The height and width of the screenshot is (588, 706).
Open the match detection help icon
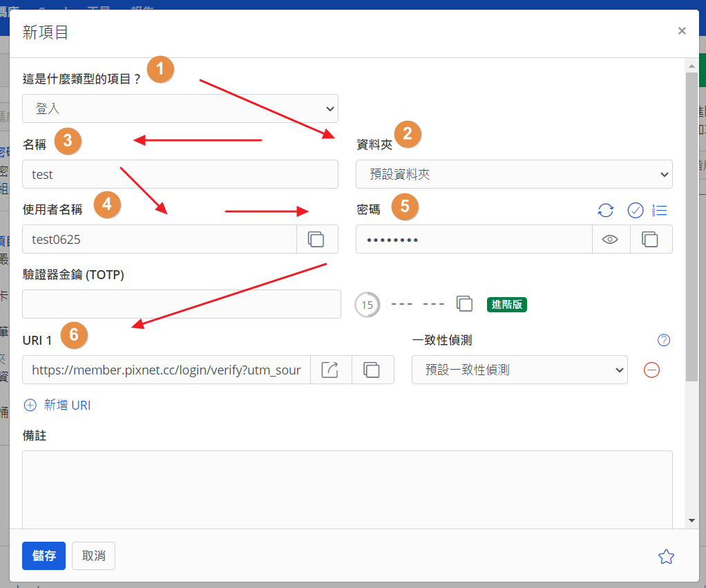pyautogui.click(x=664, y=340)
